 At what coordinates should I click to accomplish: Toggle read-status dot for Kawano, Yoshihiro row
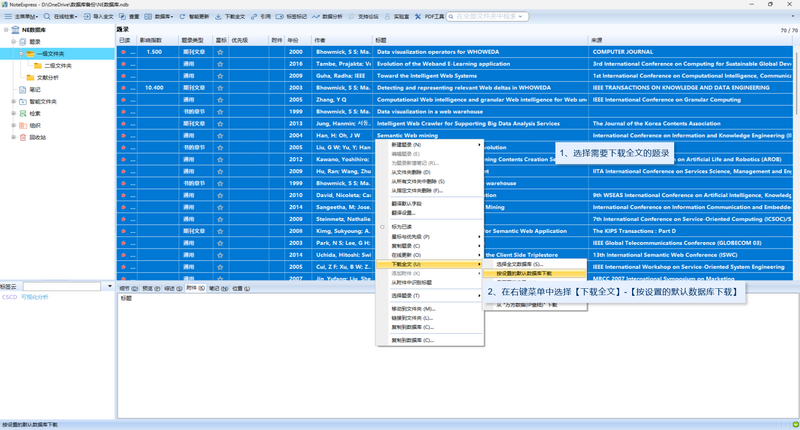pyautogui.click(x=123, y=160)
